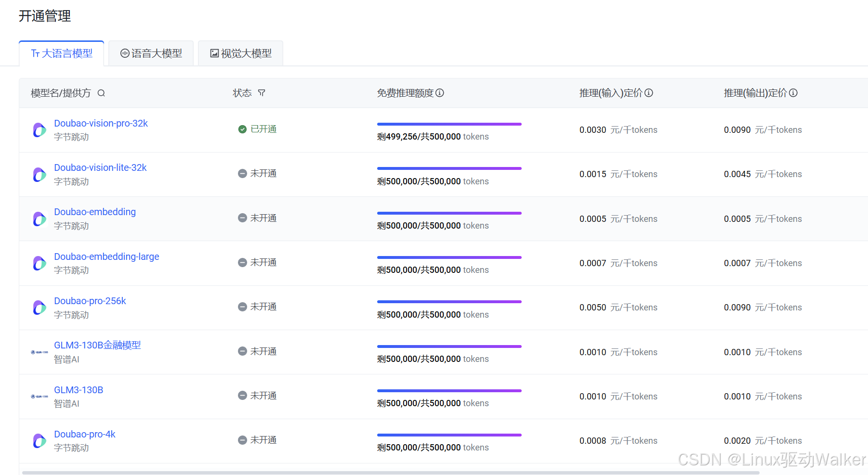Click the Doubao-pro-4k model logo
This screenshot has width=868, height=475.
(x=39, y=441)
